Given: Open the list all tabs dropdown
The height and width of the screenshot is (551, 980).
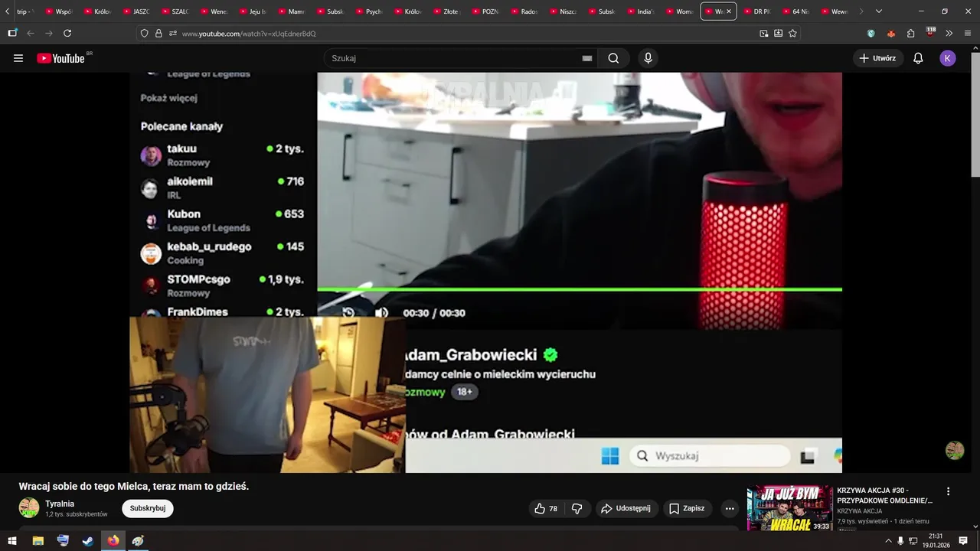Looking at the screenshot, I should tap(878, 11).
